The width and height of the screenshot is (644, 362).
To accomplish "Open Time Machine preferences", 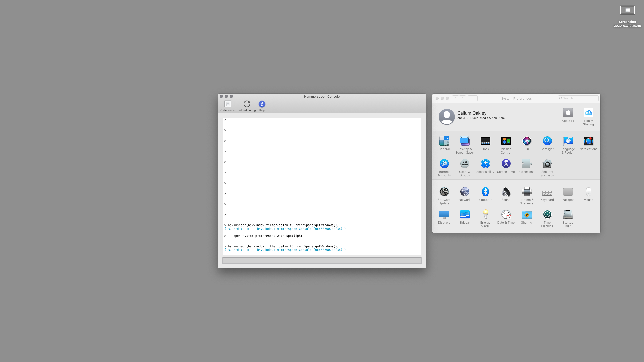I will point(547,219).
